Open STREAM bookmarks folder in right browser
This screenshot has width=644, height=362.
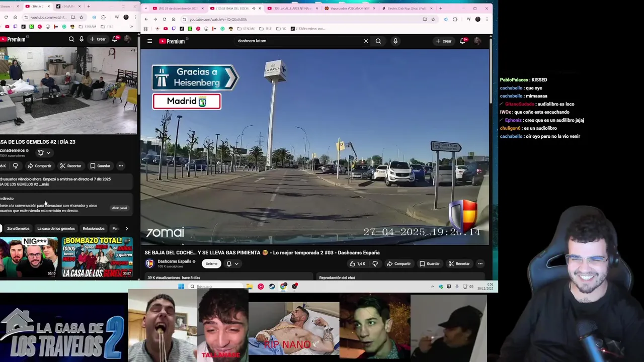click(246, 29)
